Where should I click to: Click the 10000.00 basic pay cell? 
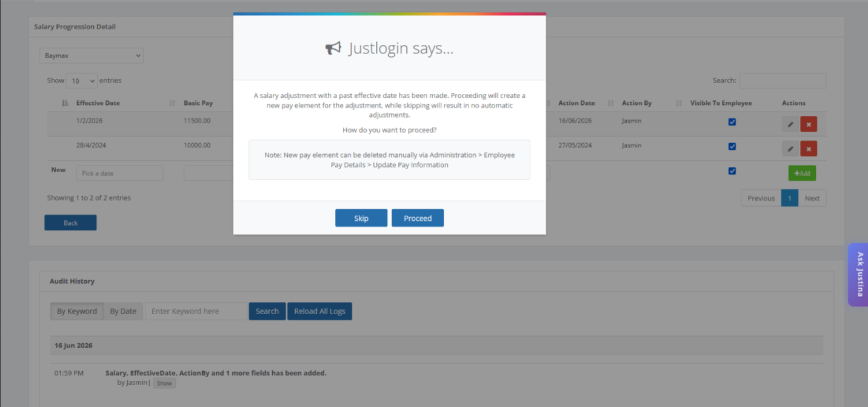tap(197, 146)
